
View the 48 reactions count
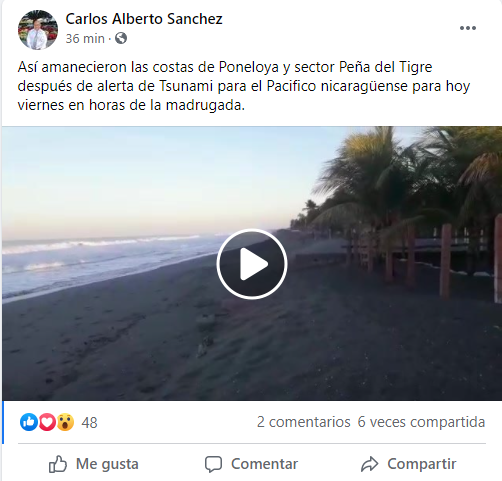pyautogui.click(x=89, y=423)
